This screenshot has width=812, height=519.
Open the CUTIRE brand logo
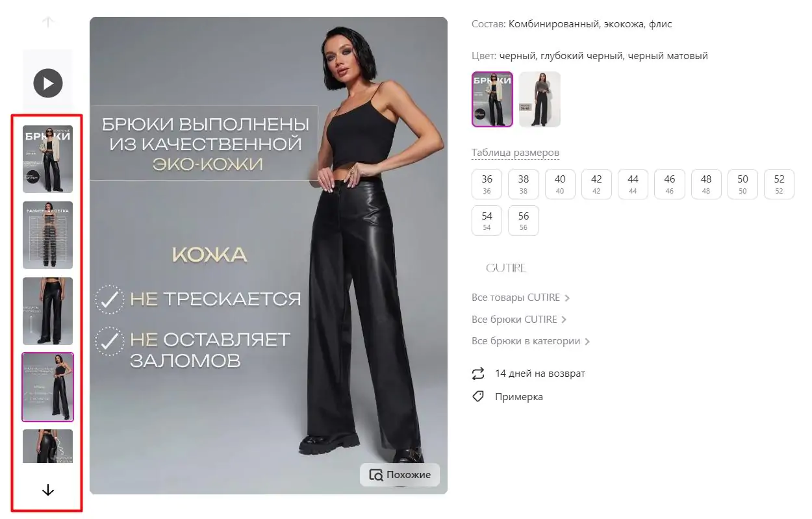point(506,268)
